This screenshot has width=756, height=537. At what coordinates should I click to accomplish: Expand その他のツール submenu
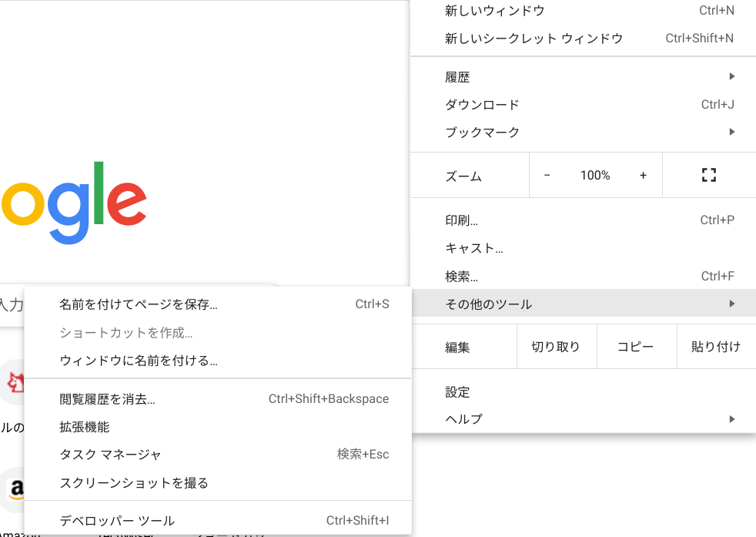(x=584, y=304)
